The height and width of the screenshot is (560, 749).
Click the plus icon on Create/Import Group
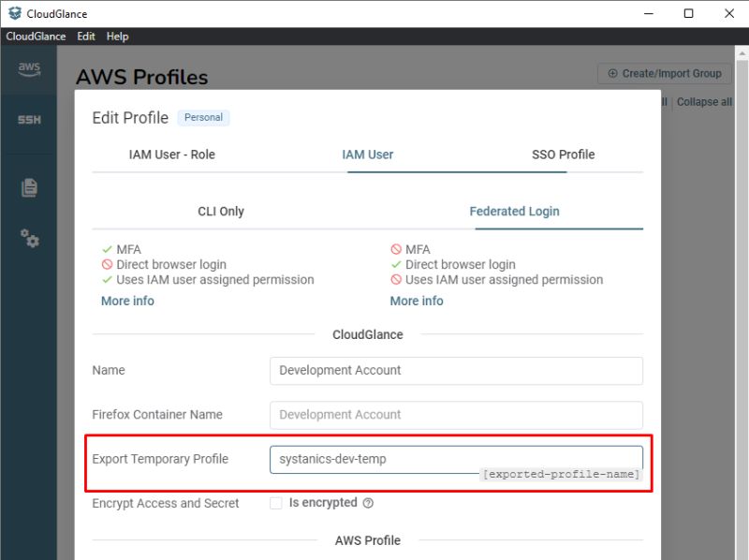[x=613, y=73]
